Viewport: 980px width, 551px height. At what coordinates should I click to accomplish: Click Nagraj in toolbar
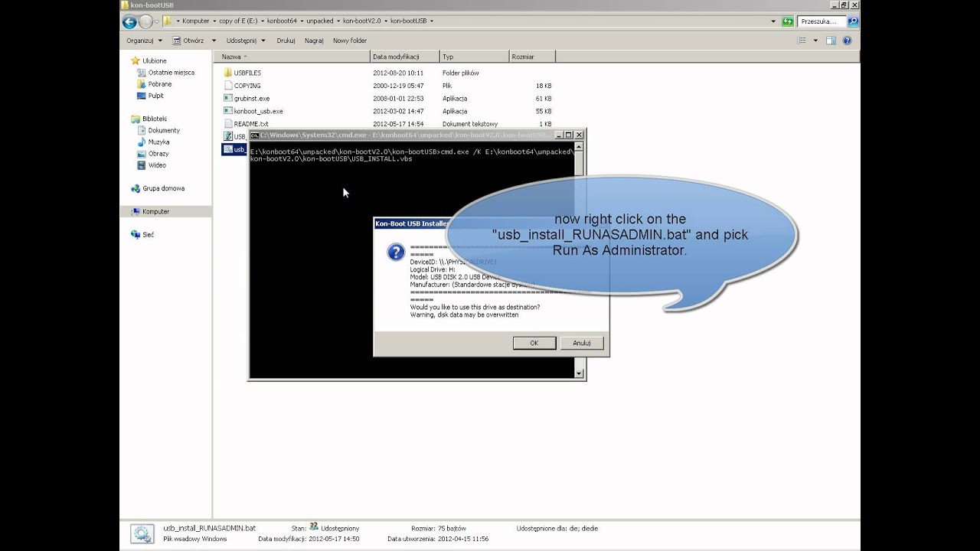314,41
